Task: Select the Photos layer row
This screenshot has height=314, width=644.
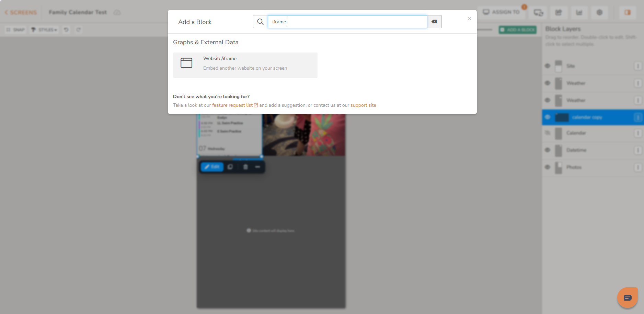Action: 593,167
